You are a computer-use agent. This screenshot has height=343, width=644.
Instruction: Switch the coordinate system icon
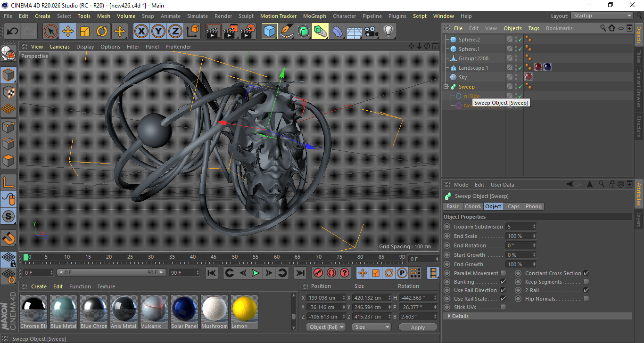(192, 32)
